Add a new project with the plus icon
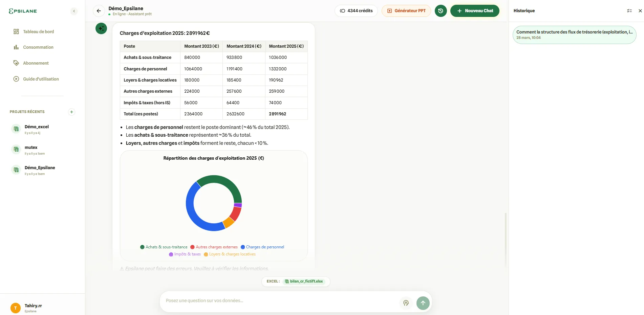The height and width of the screenshot is (315, 644). tap(71, 112)
